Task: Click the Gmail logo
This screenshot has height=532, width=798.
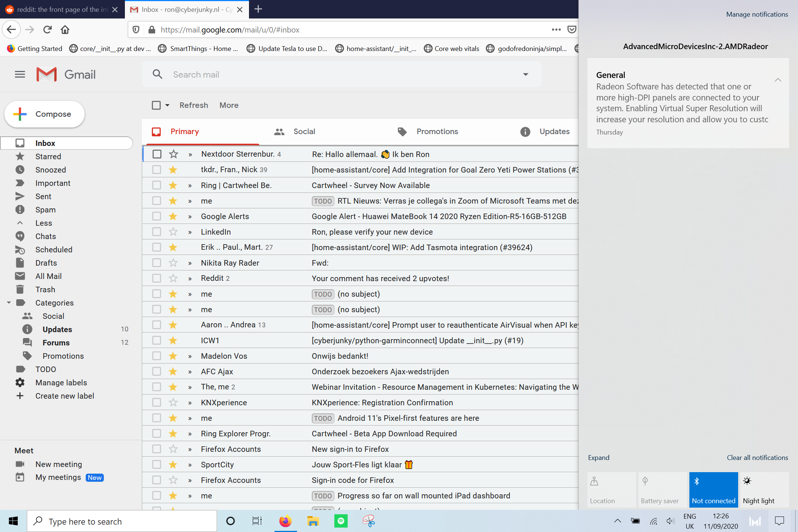Action: coord(66,75)
